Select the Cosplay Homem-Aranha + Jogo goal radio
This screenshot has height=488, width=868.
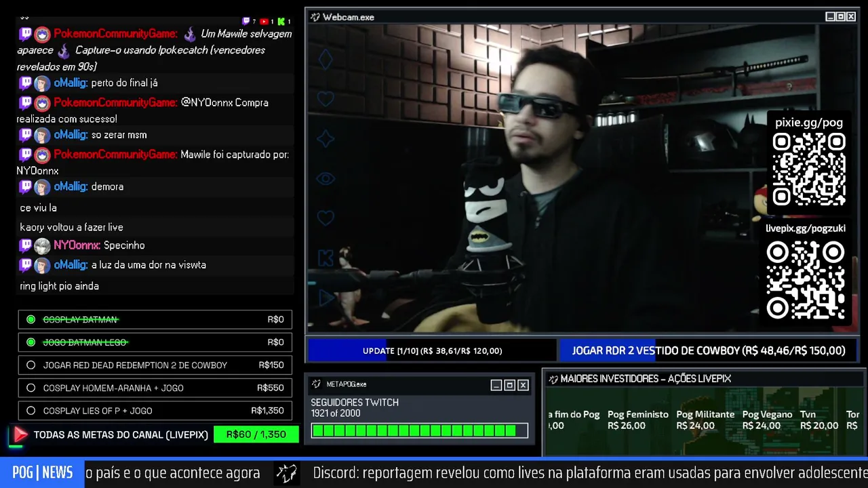(31, 388)
